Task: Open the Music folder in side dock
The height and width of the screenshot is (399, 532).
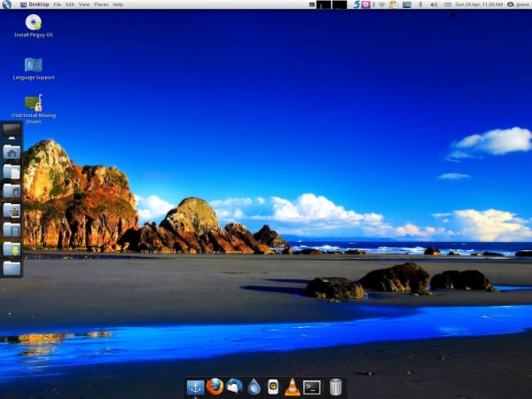Action: point(12,191)
